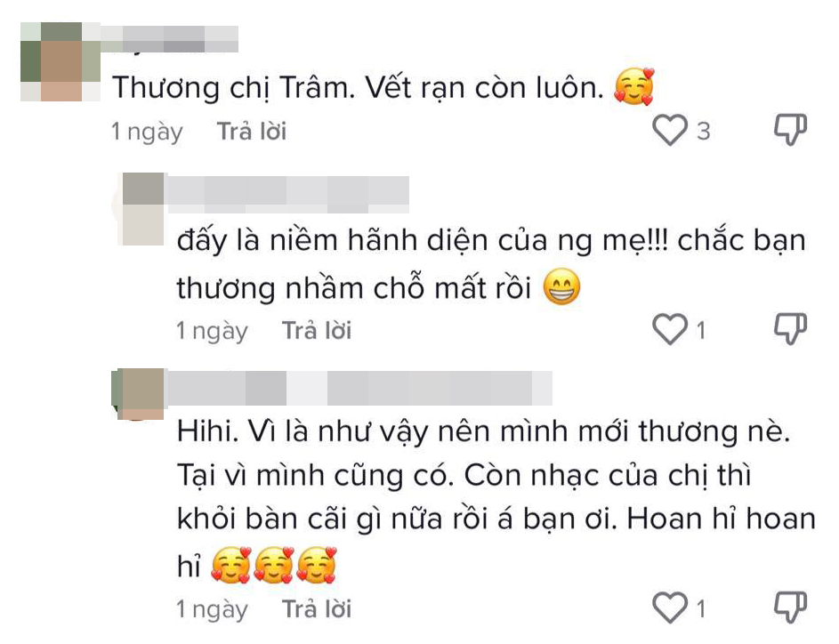Like the "niềm hãnh diện" reply

pyautogui.click(x=669, y=329)
